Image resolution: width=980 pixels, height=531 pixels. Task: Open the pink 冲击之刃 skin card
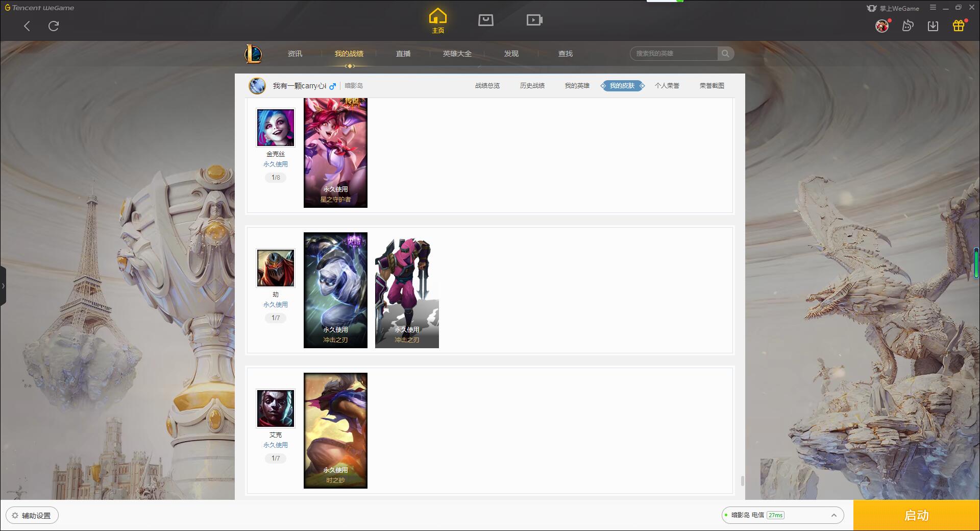407,290
